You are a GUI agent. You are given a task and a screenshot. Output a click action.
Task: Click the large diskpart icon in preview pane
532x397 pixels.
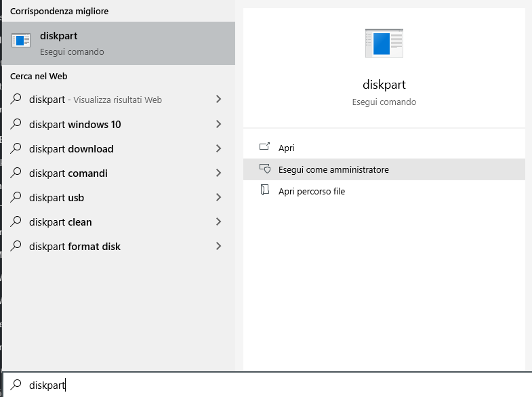[x=384, y=43]
